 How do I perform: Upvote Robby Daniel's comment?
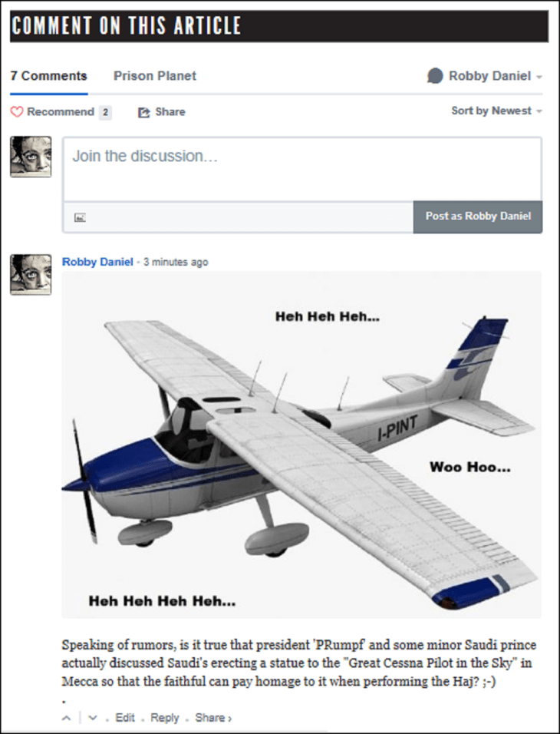pyautogui.click(x=67, y=718)
